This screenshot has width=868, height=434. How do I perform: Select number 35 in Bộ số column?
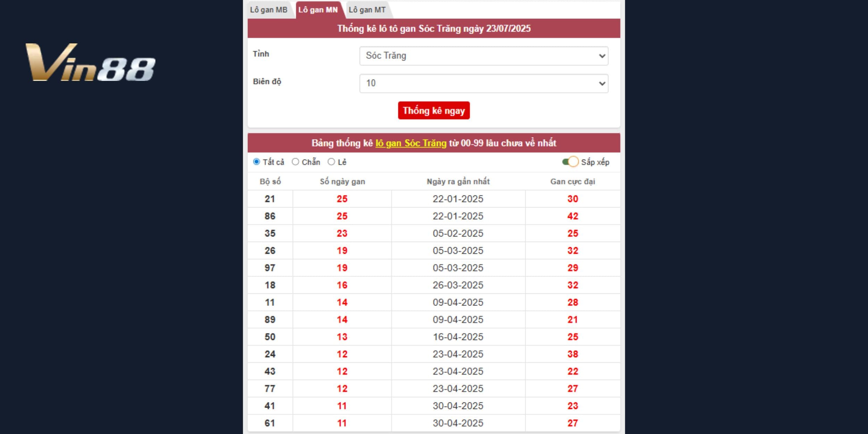[x=270, y=233]
